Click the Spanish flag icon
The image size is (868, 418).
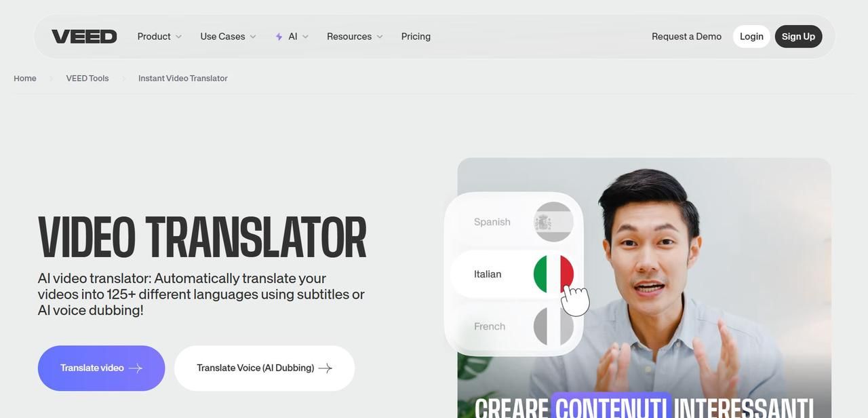click(x=553, y=222)
